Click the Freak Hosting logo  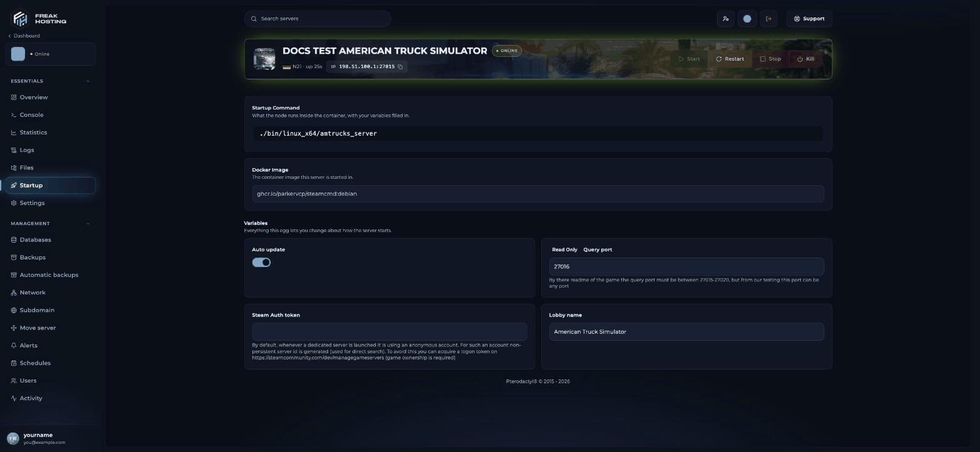pos(39,19)
